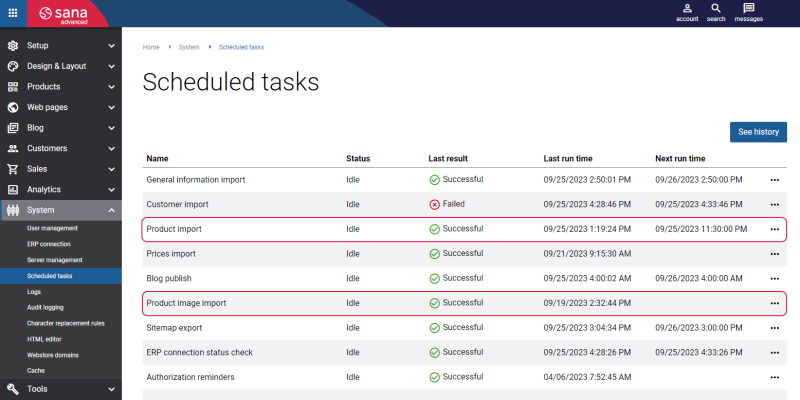The height and width of the screenshot is (400, 800).
Task: Expand the Blog menu chevron
Action: (112, 128)
